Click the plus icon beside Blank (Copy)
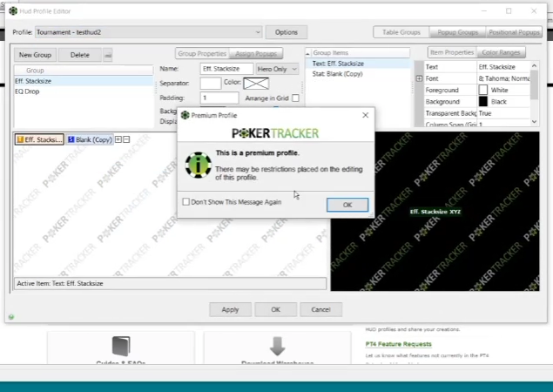 pyautogui.click(x=118, y=139)
